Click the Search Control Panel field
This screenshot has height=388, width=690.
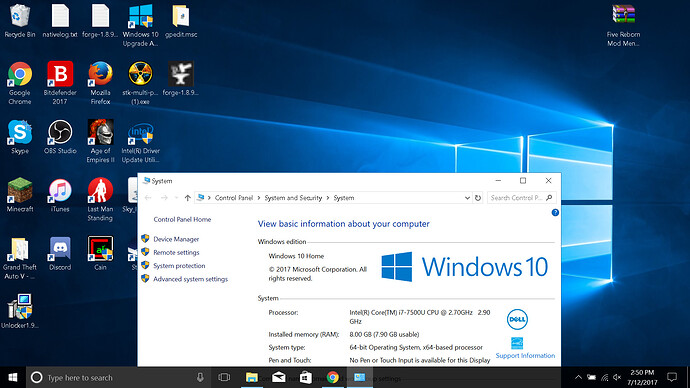(x=517, y=198)
